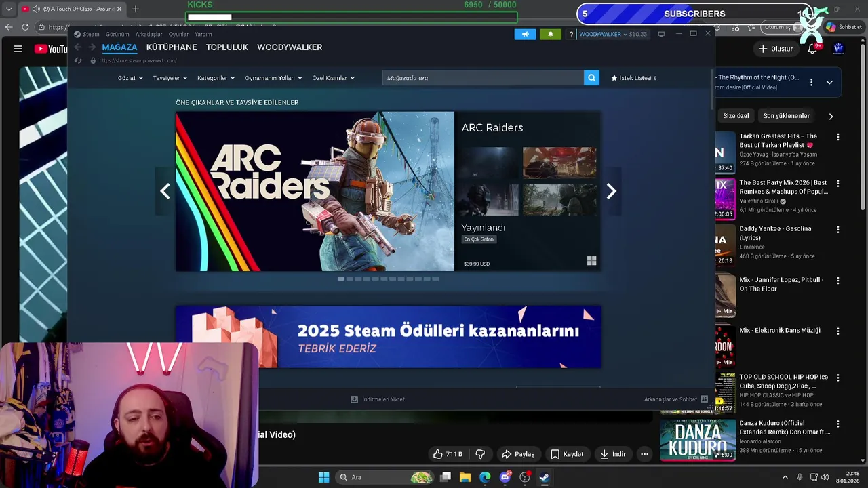868x488 pixels.
Task: Expand the Özel Kısımlar dropdown
Action: click(333, 78)
